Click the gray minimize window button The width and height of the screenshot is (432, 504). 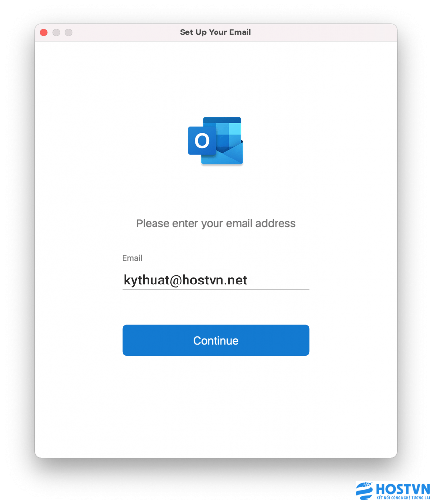tap(56, 32)
